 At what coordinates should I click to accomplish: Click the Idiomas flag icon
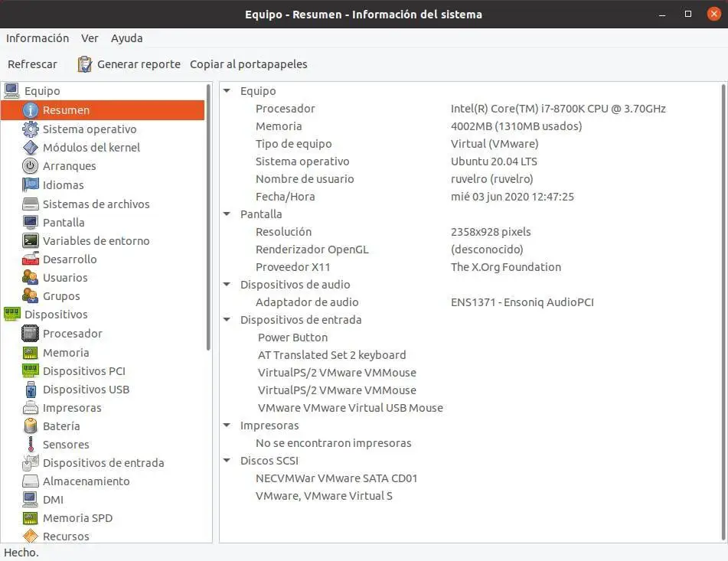pos(31,184)
